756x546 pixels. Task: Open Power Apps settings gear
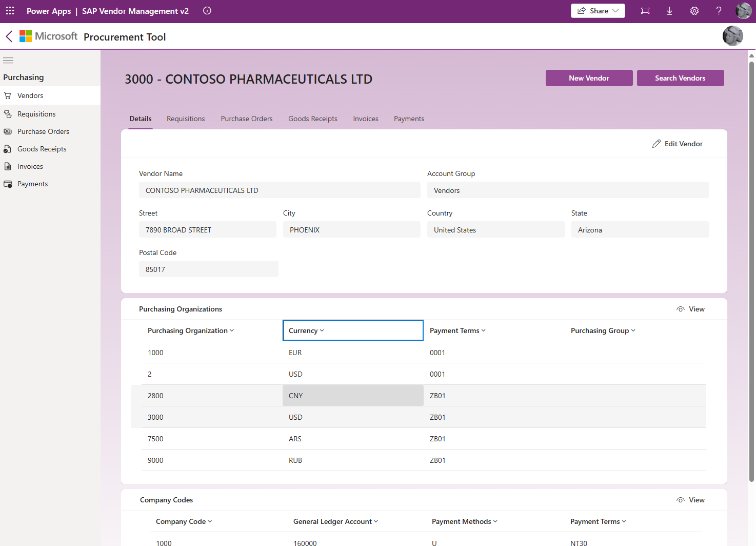tap(694, 10)
